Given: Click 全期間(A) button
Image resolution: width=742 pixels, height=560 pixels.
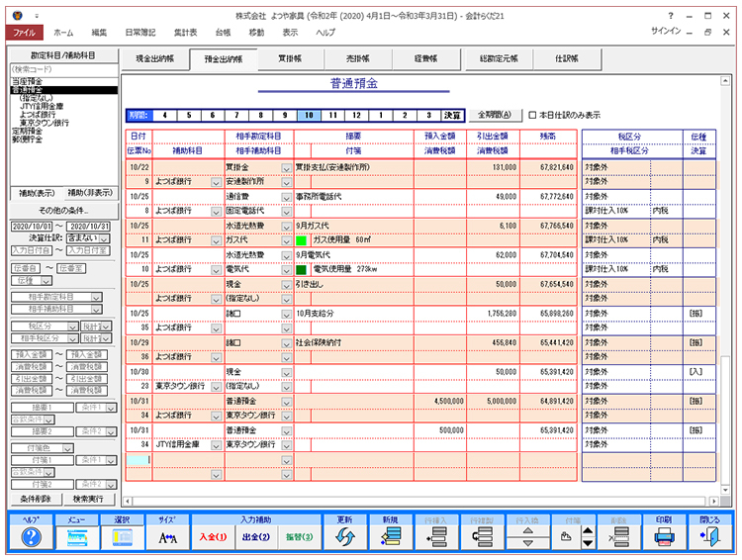Looking at the screenshot, I should coord(495,115).
